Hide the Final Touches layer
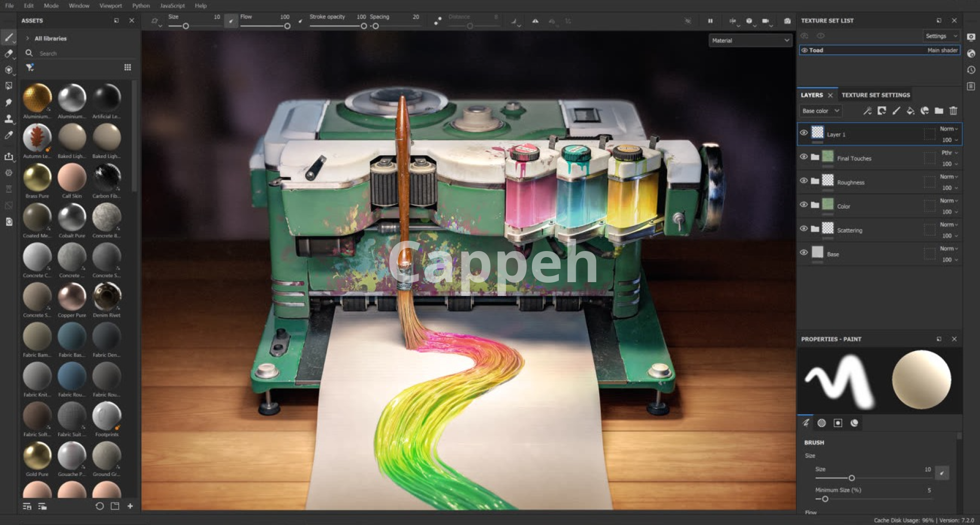The height and width of the screenshot is (525, 980). pyautogui.click(x=803, y=157)
